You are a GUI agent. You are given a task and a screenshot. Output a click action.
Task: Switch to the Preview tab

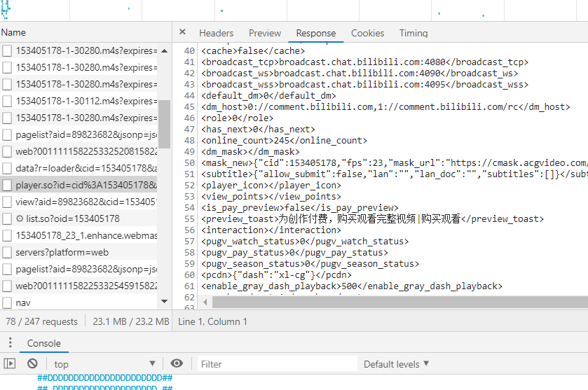[265, 33]
